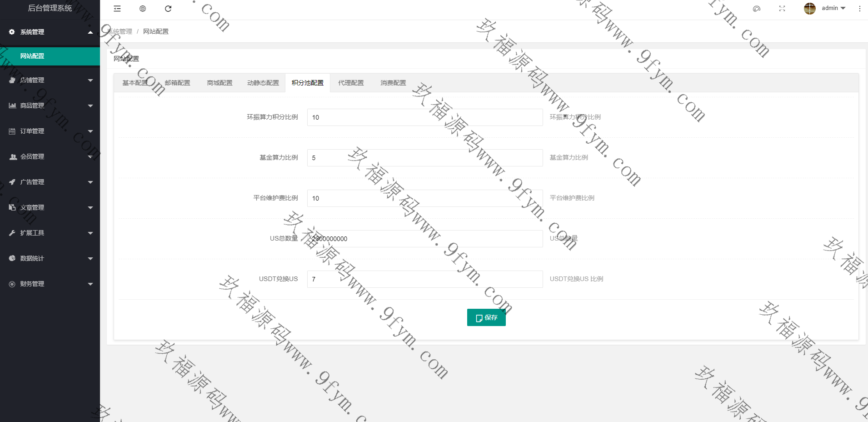
Task: Click the 基金算力比例 input field
Action: tap(425, 158)
